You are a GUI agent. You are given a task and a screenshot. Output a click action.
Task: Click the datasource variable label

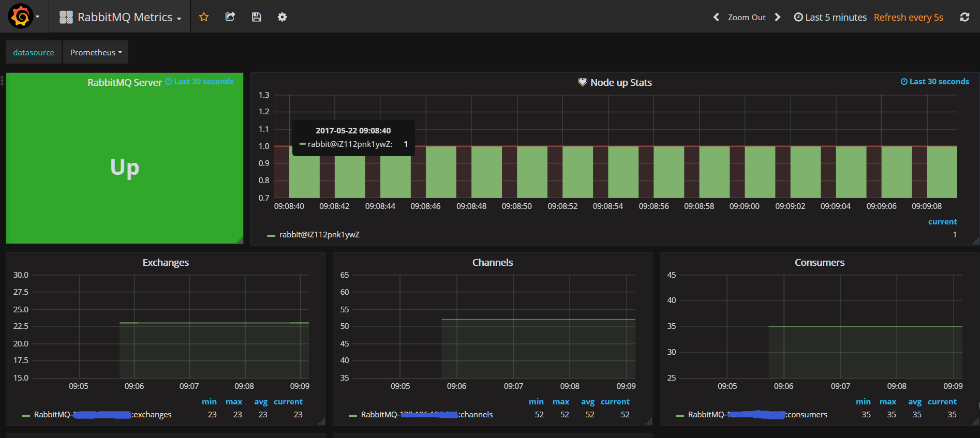[34, 52]
